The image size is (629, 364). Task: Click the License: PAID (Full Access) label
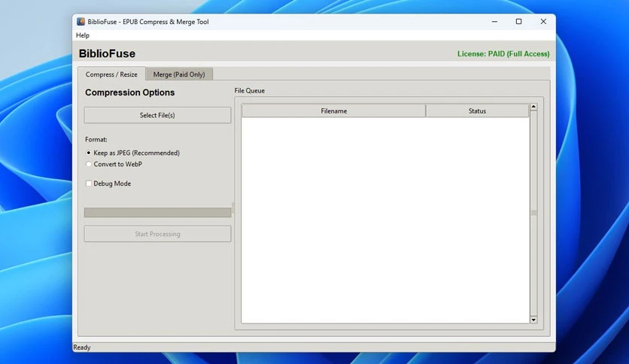click(503, 53)
